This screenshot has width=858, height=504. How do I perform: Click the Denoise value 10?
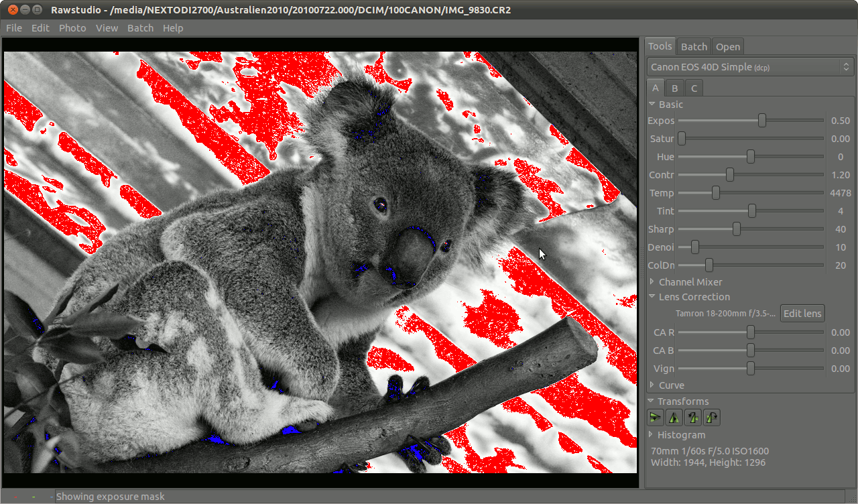(841, 247)
